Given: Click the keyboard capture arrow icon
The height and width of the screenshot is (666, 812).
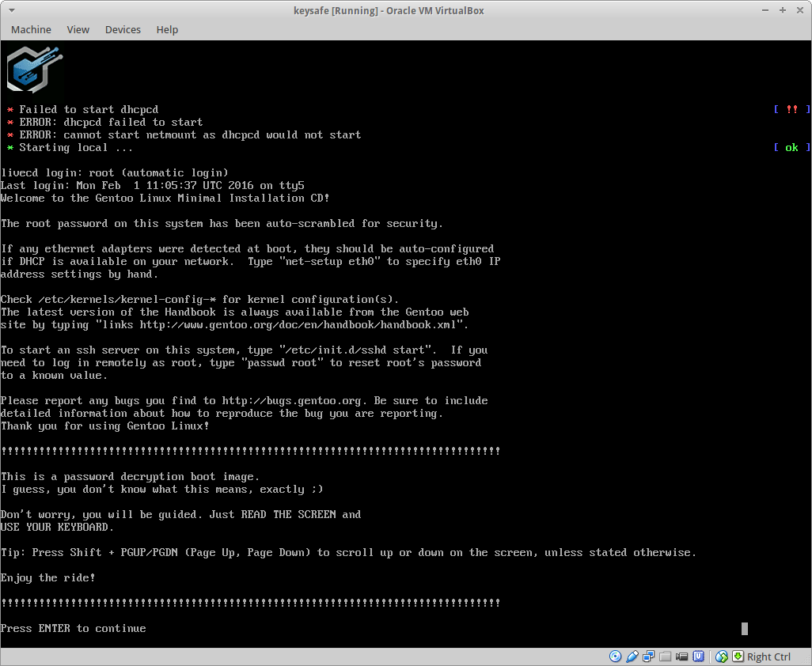Looking at the screenshot, I should coord(738,657).
